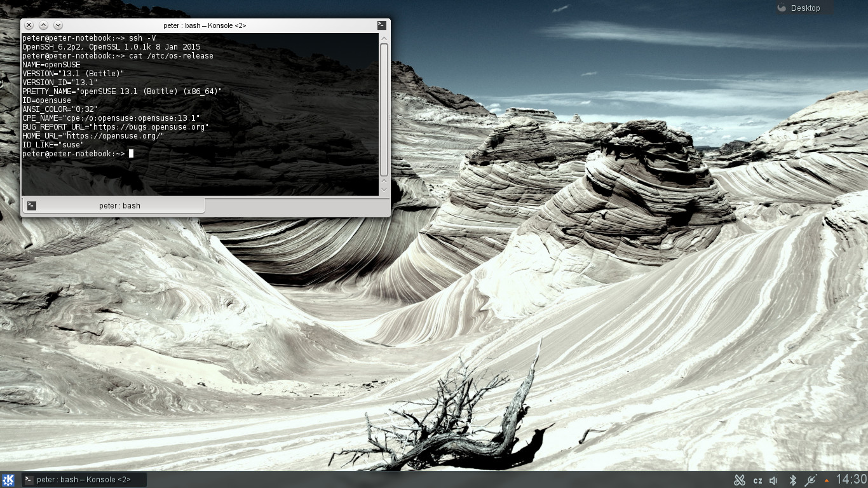Click the 'ssh -V' command line
This screenshot has width=868, height=488.
(x=89, y=38)
